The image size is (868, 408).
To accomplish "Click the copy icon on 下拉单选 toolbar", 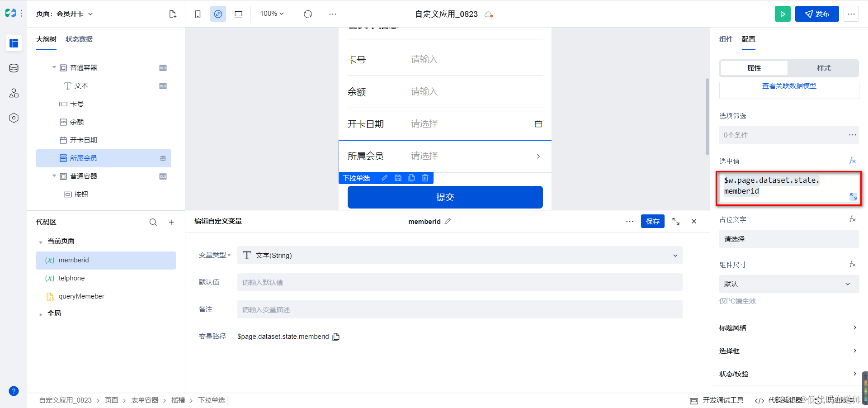I will pyautogui.click(x=411, y=178).
